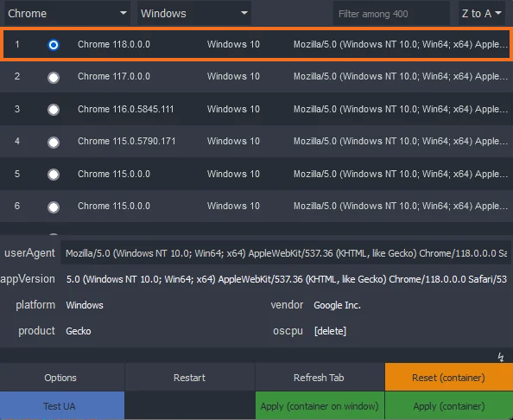Edit the userAgent text field

click(286, 252)
